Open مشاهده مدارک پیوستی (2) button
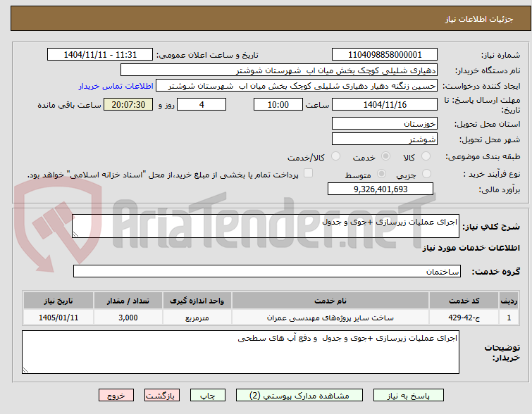This screenshot has height=414, width=532. coord(299,396)
